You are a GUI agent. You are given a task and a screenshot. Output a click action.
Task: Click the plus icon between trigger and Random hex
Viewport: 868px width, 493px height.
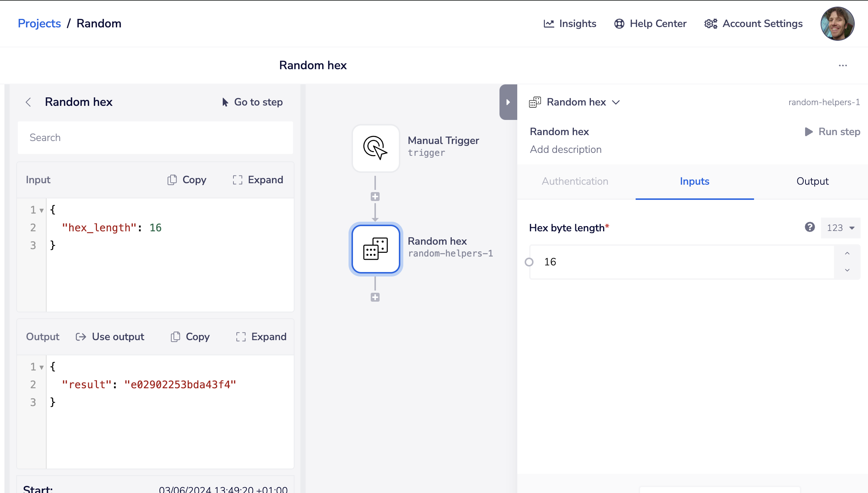coord(375,197)
